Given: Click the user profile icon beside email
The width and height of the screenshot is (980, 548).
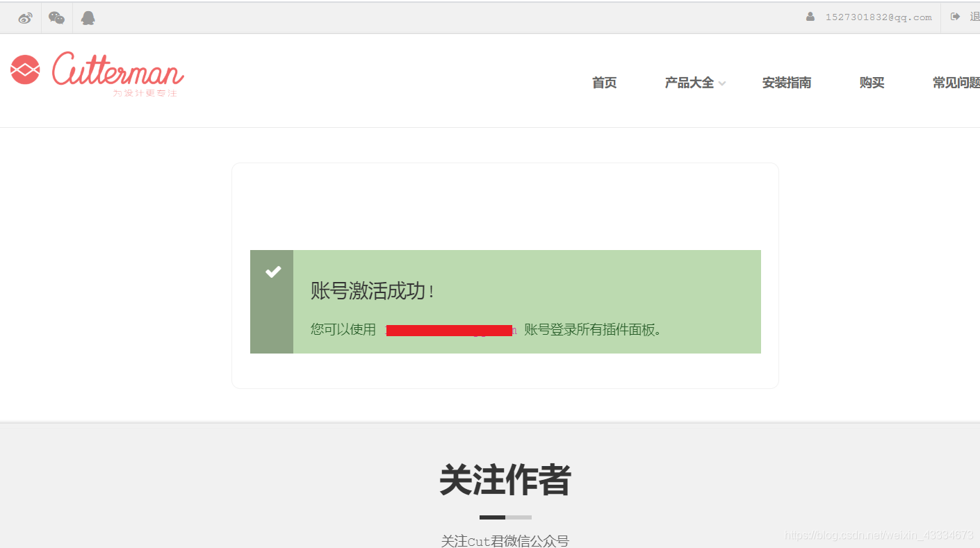Looking at the screenshot, I should (810, 17).
